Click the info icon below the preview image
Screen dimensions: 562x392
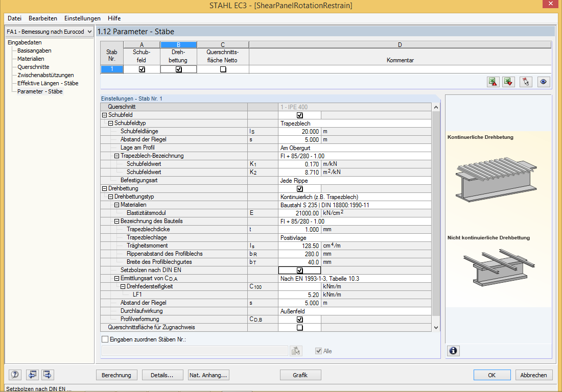[x=453, y=351]
